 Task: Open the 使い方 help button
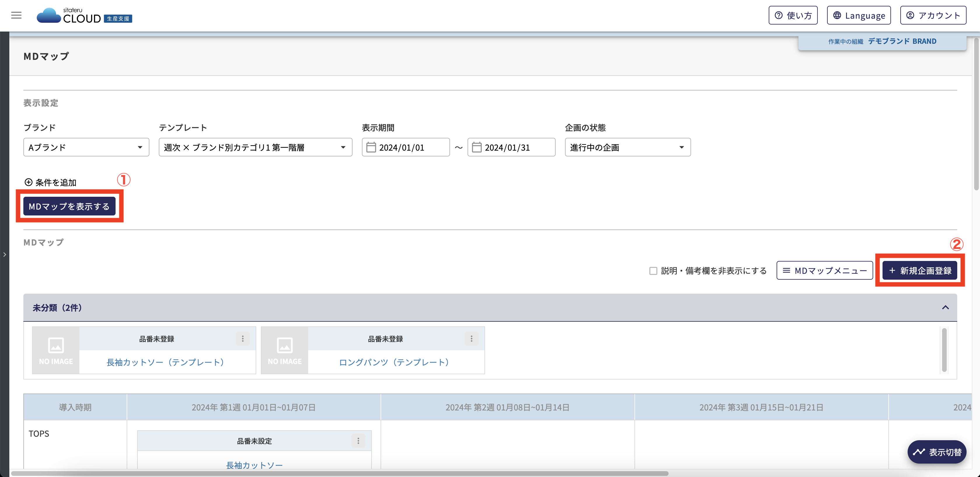coord(793,15)
